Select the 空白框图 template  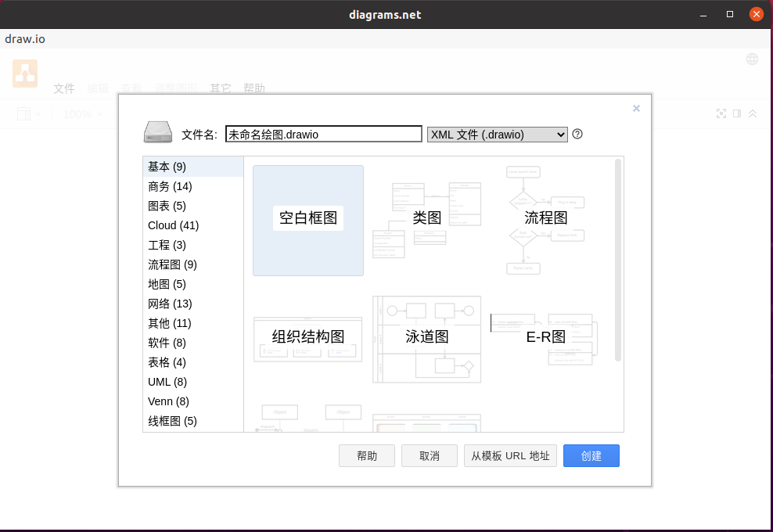pyautogui.click(x=308, y=221)
